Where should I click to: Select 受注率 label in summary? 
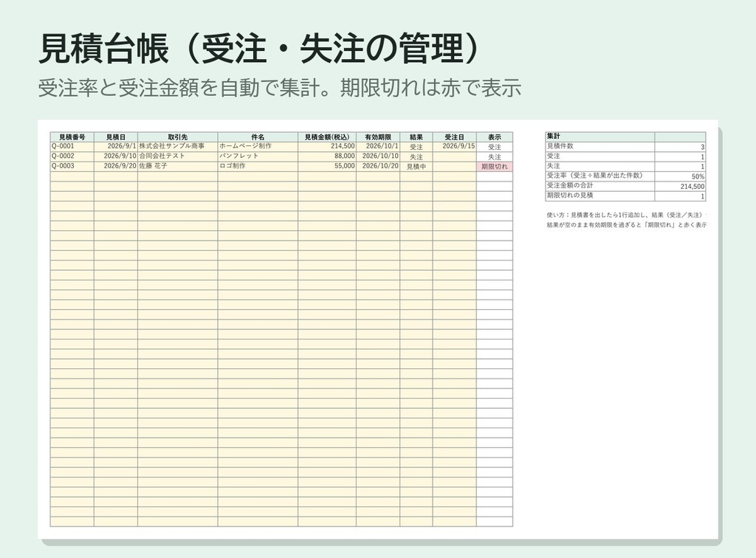[599, 176]
